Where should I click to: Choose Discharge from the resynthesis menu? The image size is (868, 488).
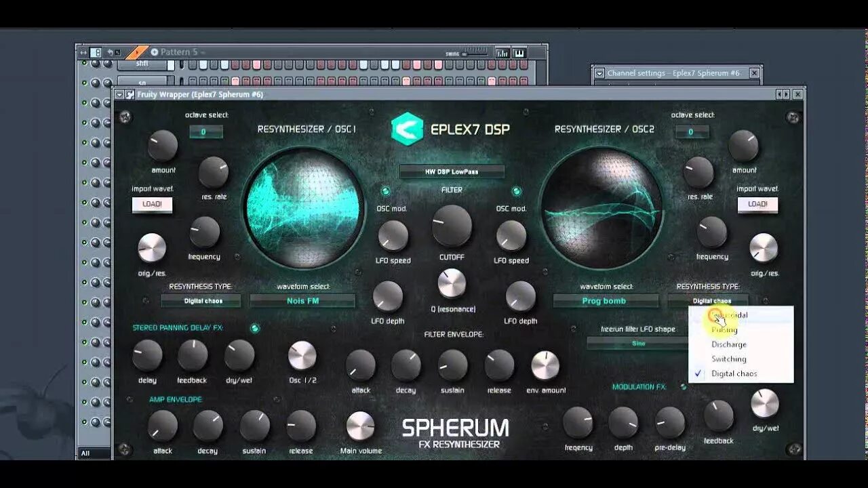point(741,344)
